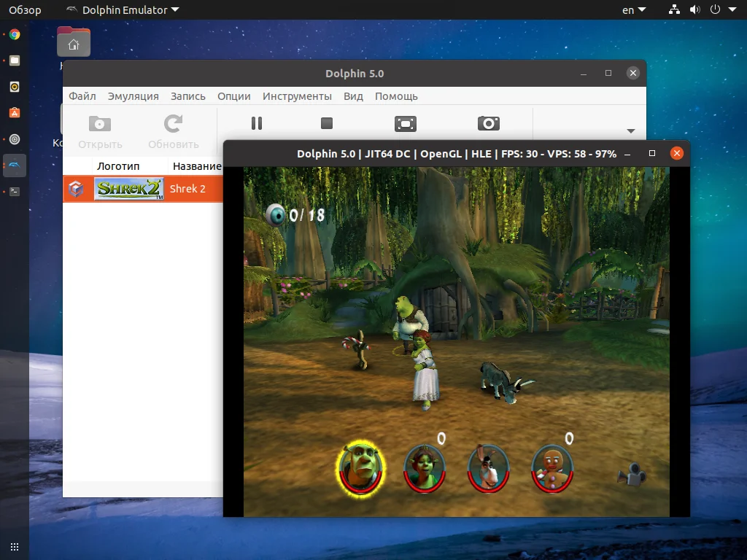
Task: Click Shrek's portrait in the game HUD
Action: point(360,467)
